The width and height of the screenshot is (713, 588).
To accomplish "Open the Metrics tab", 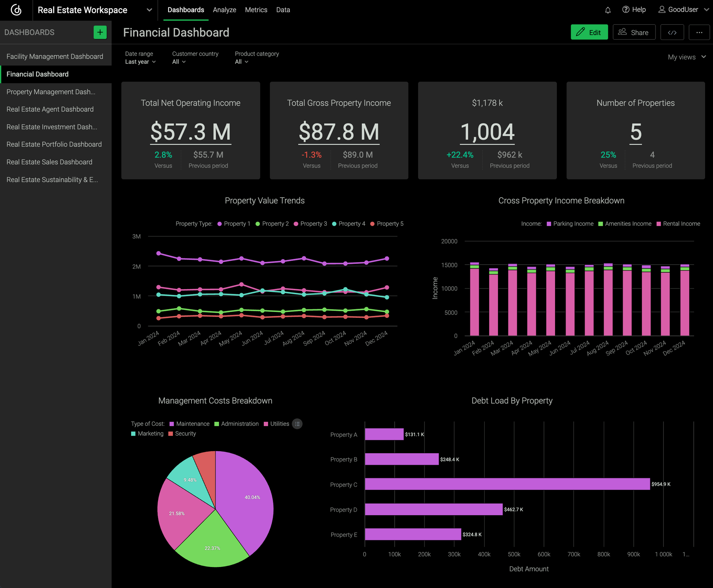I will click(x=256, y=10).
